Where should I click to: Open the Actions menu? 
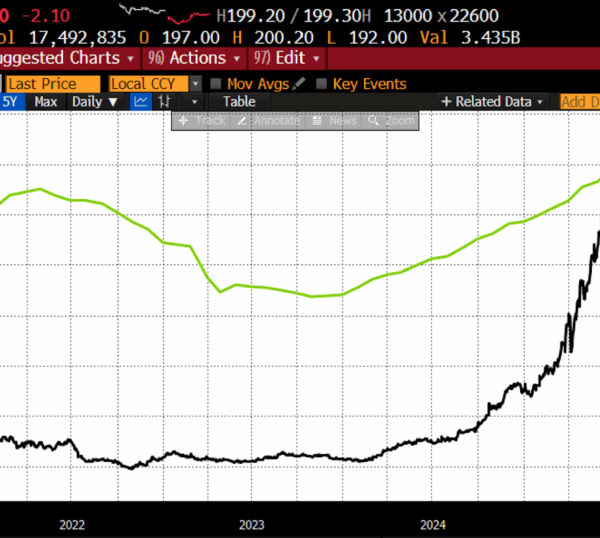pyautogui.click(x=193, y=58)
